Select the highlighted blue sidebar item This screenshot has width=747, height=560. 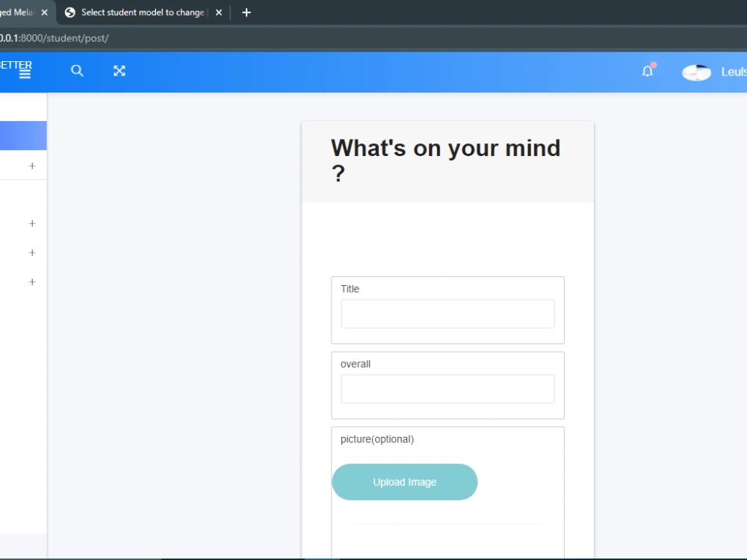pos(23,136)
